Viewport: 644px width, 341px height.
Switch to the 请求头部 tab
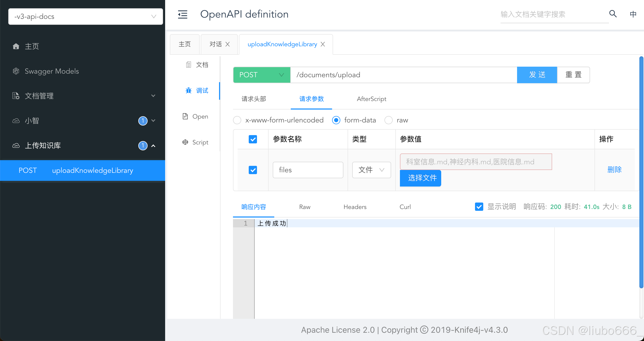(x=254, y=99)
